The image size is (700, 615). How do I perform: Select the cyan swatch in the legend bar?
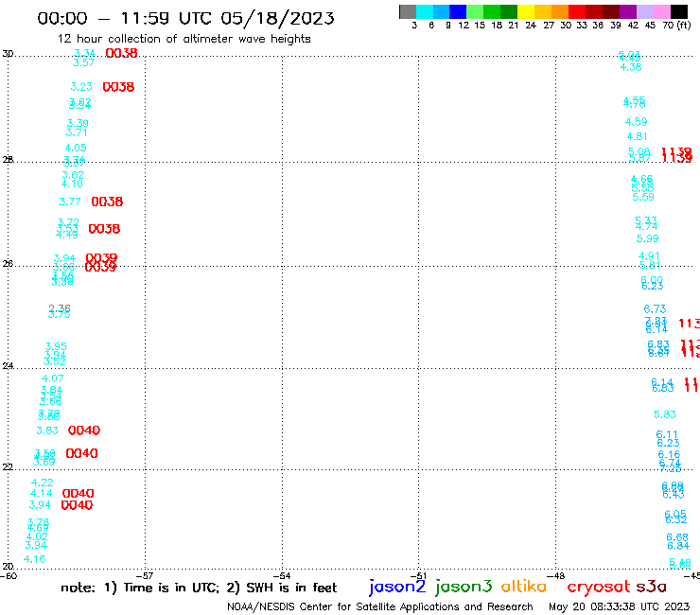click(x=425, y=11)
